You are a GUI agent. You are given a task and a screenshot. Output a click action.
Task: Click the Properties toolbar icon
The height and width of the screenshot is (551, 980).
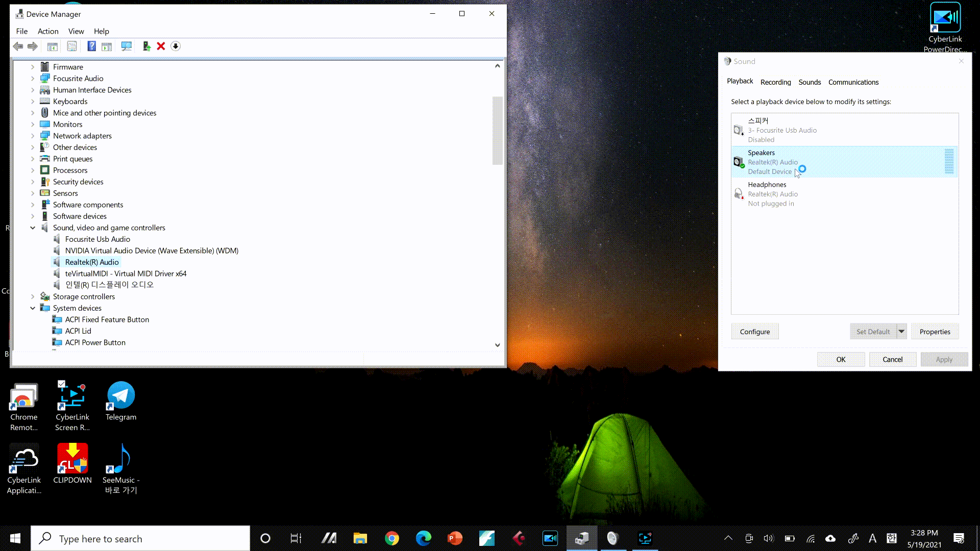pyautogui.click(x=72, y=46)
